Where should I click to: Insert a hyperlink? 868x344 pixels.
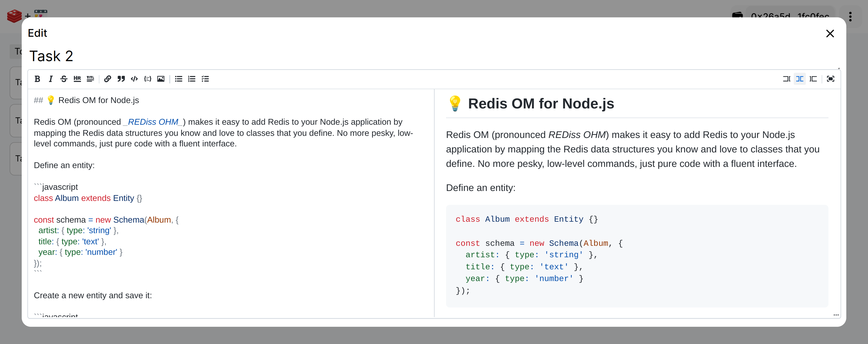coord(108,79)
